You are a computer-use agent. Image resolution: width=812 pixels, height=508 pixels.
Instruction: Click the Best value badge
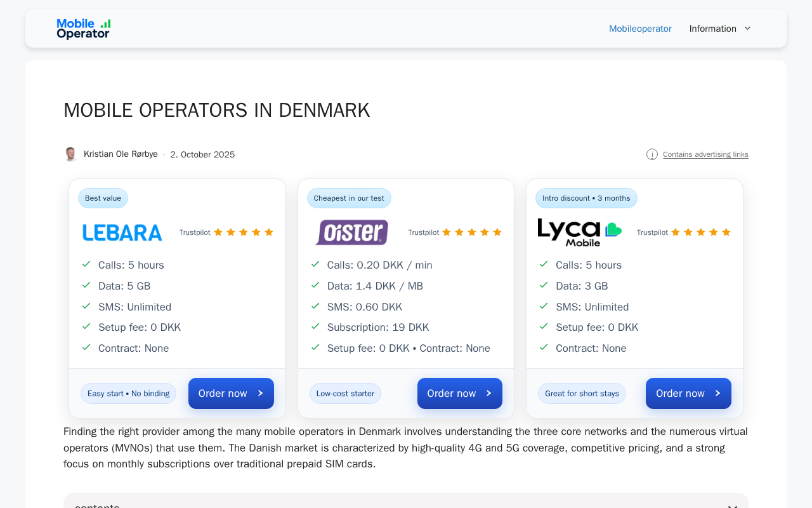click(x=103, y=198)
